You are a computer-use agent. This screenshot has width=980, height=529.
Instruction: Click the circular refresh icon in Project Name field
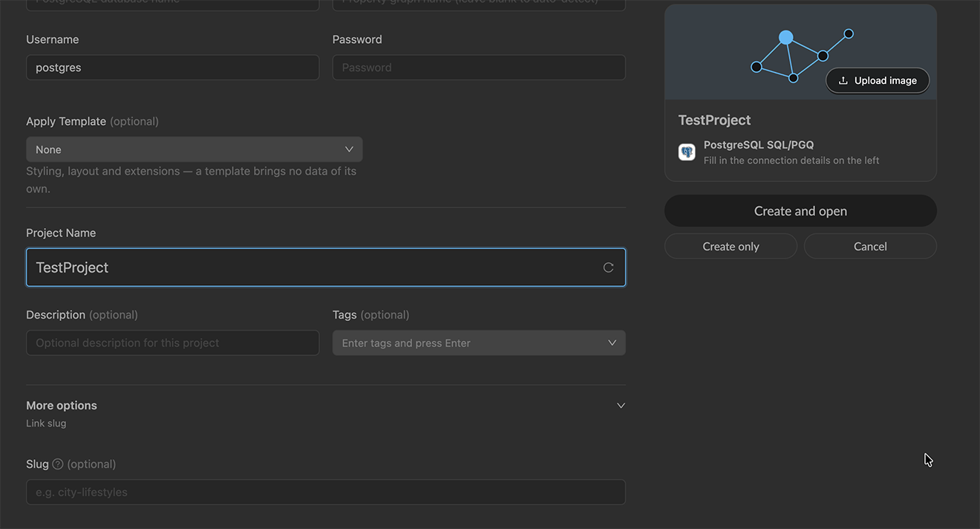tap(608, 267)
